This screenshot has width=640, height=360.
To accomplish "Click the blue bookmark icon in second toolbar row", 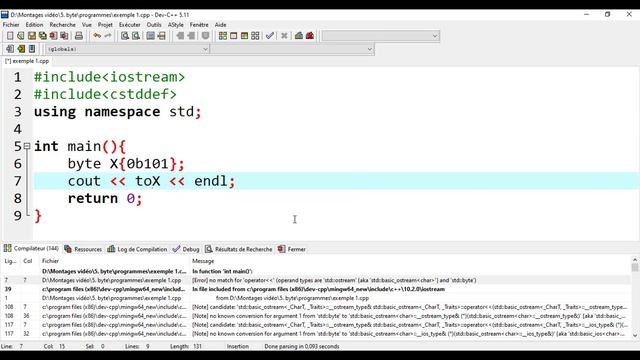I will tap(32, 49).
